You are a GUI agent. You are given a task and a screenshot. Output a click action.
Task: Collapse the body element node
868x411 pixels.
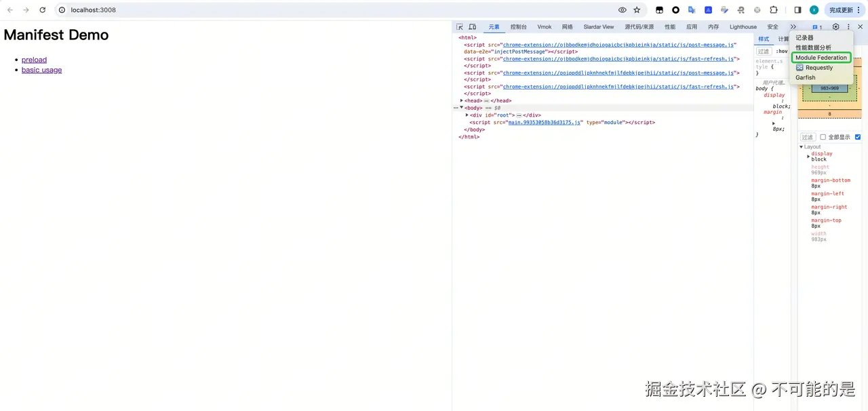click(462, 108)
